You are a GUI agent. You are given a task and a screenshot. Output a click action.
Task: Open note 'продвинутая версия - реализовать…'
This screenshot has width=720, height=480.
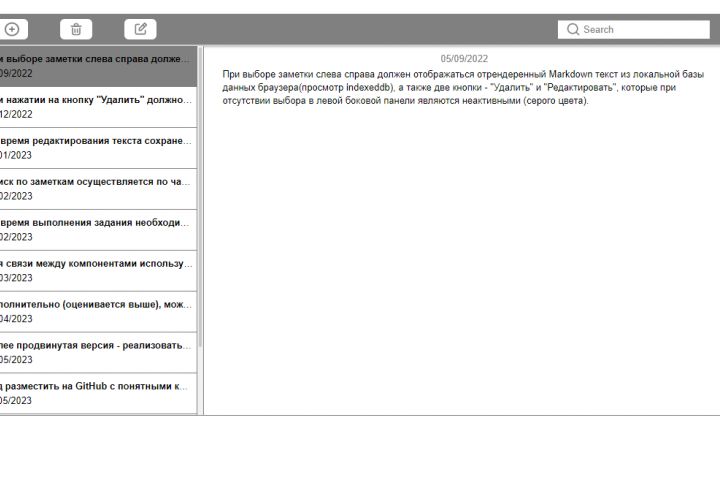tap(98, 352)
